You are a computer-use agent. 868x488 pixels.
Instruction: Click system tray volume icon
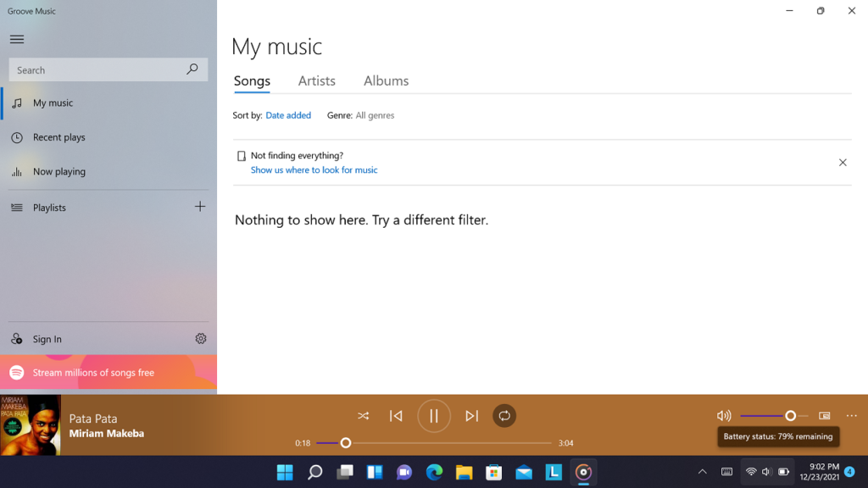766,472
